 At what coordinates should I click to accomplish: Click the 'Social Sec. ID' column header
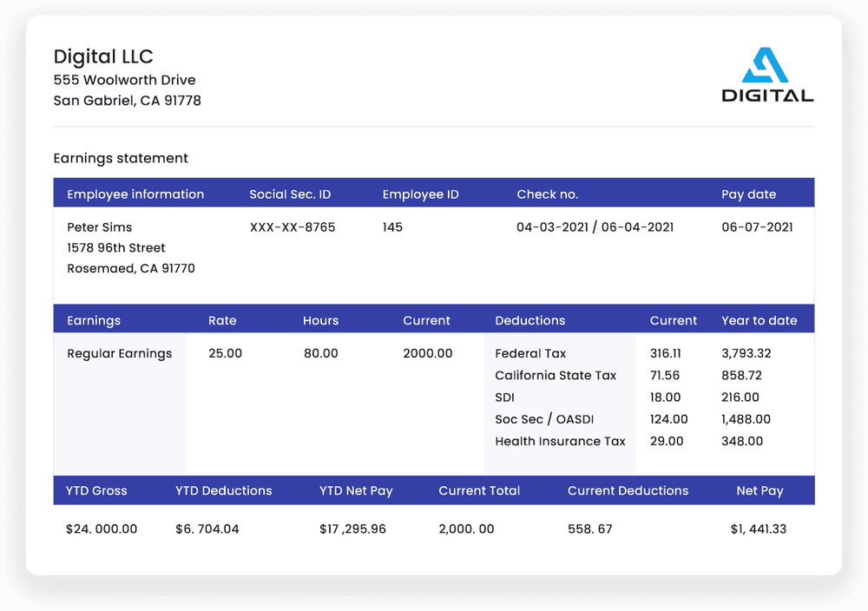[x=290, y=194]
